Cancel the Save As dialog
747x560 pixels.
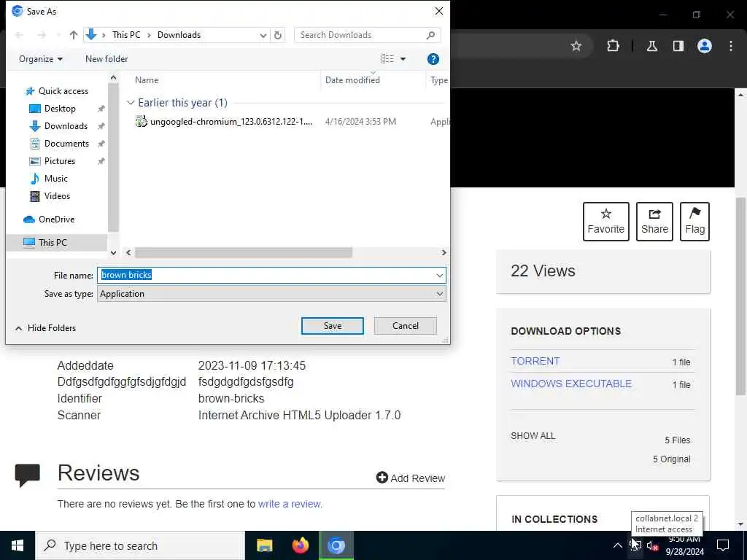point(406,326)
